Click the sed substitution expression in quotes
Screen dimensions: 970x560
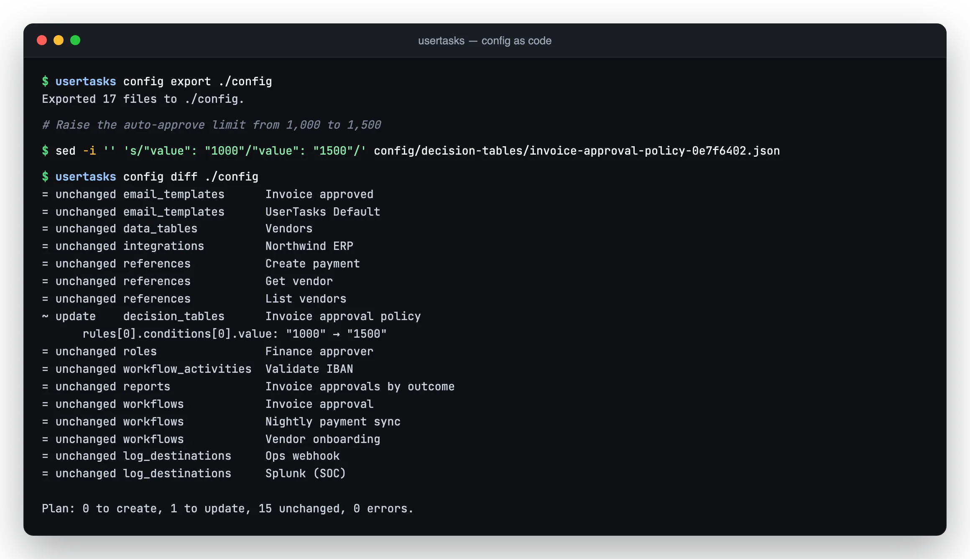pos(245,150)
